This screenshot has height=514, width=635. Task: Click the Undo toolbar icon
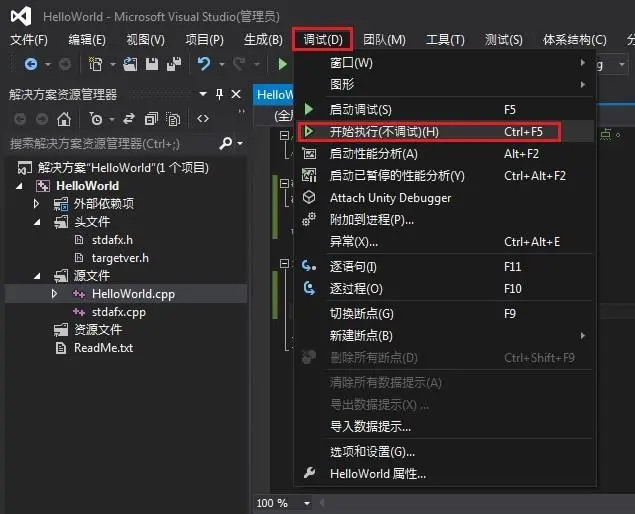pyautogui.click(x=204, y=64)
